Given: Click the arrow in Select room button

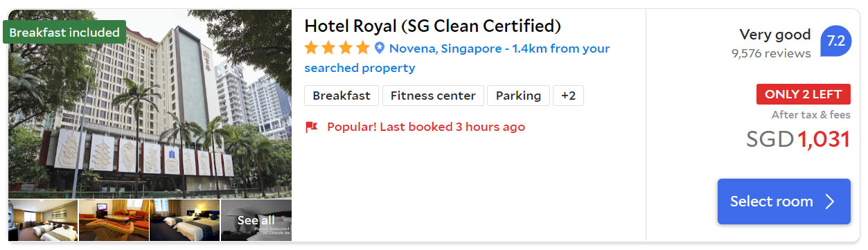Looking at the screenshot, I should (830, 202).
